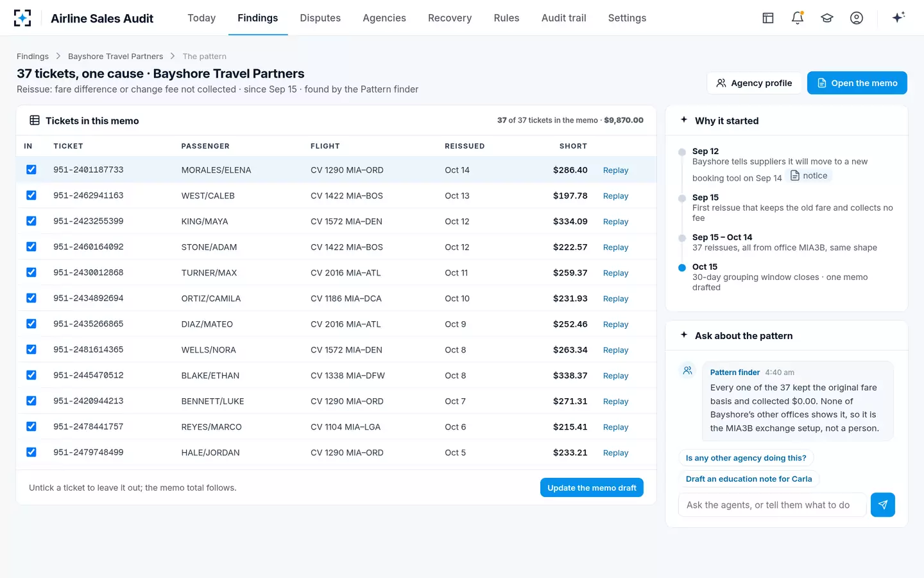Click the send message paper plane button
924x578 pixels.
click(883, 505)
